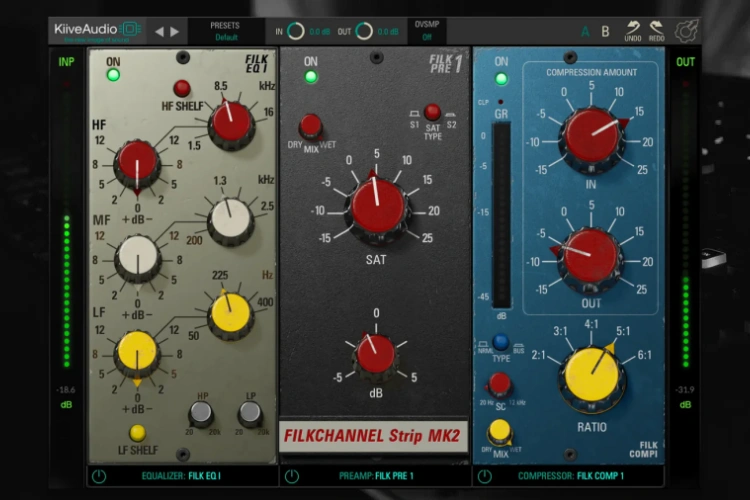Toggle the Preamp module power icon
Screen dimensions: 750x500
[x=292, y=476]
